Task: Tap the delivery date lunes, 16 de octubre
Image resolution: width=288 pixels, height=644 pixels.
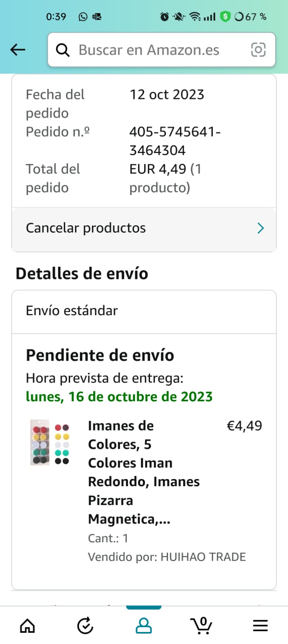Action: click(119, 397)
